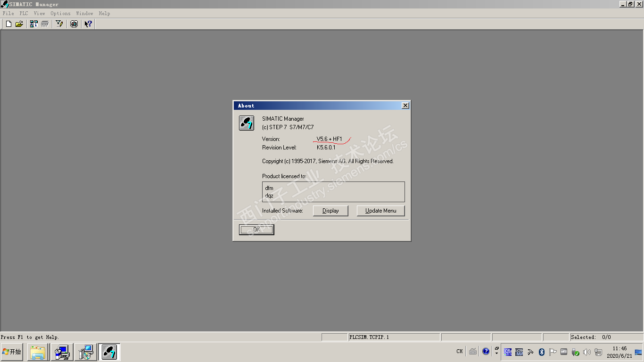Open the License Manager tray icon

click(519, 352)
